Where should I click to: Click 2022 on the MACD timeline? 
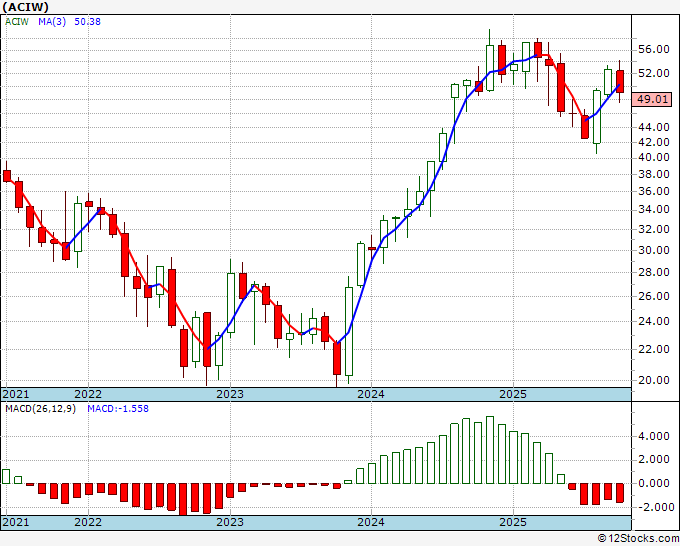[x=88, y=522]
